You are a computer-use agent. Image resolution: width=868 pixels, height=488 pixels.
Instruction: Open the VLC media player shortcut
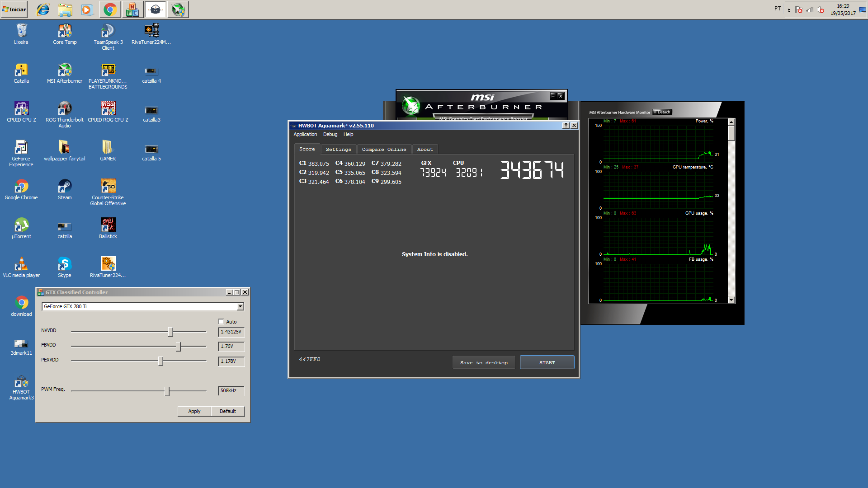(x=21, y=267)
